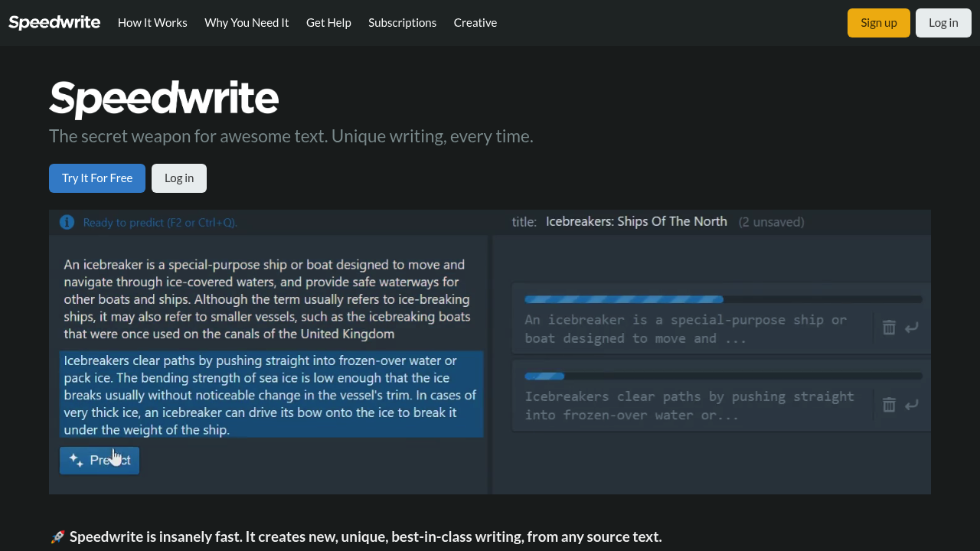Insert the 'Icebreakers clear paths' prediction via return arrow

click(911, 404)
